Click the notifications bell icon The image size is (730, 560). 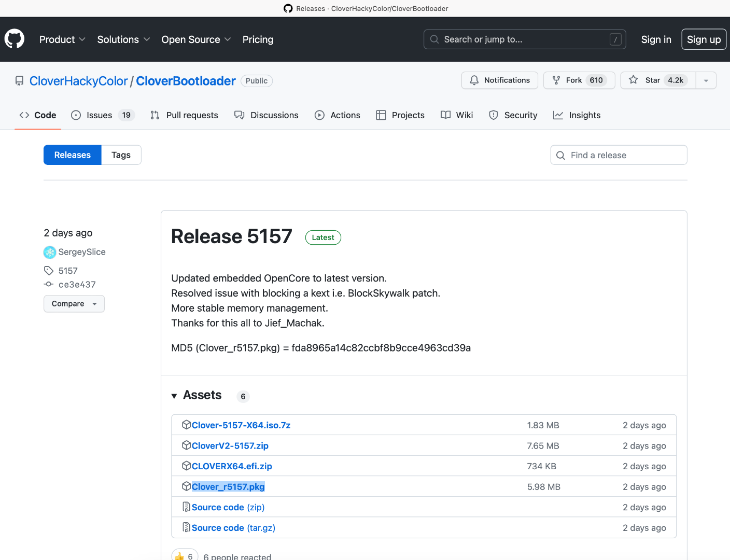[474, 80]
